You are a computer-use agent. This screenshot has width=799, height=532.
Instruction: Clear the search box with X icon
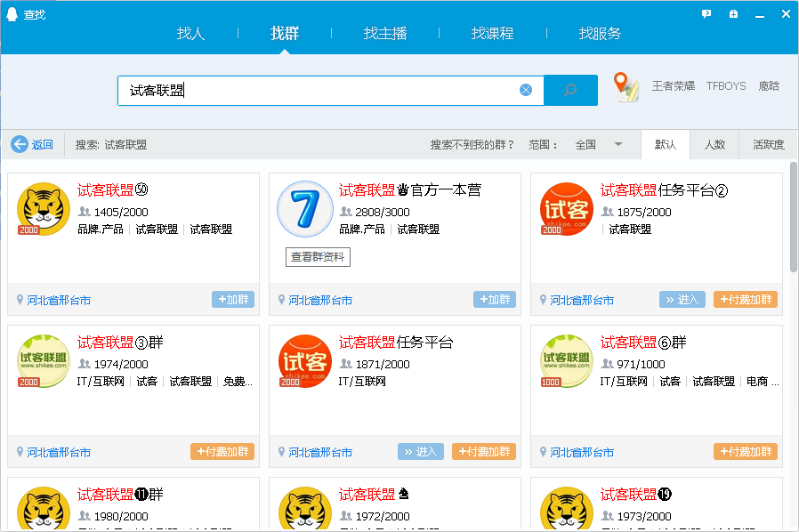[526, 90]
